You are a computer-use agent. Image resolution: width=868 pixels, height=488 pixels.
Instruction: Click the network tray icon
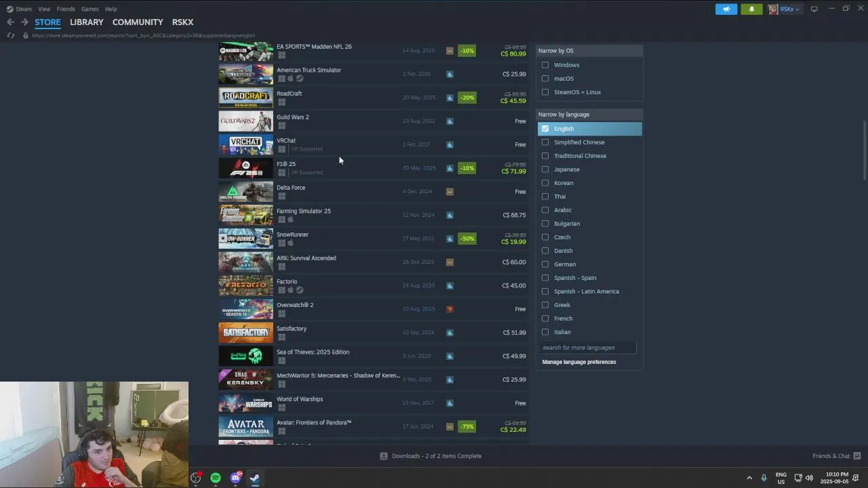pos(798,478)
